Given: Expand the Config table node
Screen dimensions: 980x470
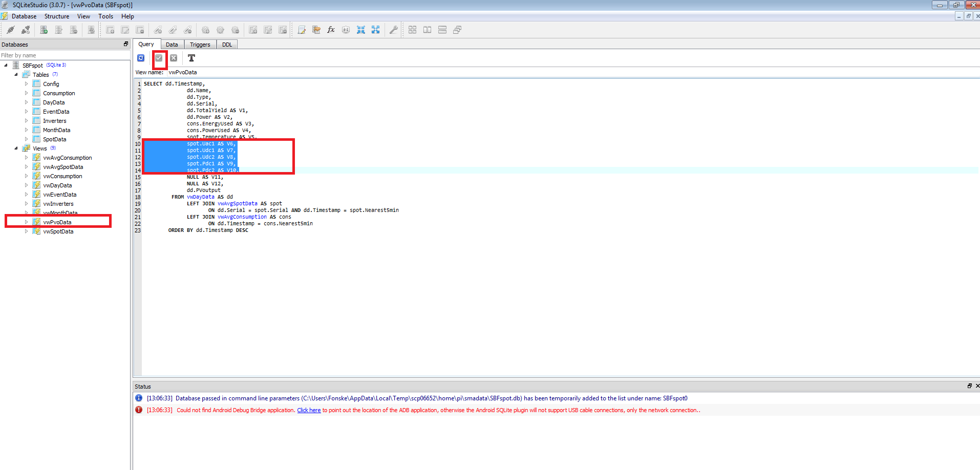Looking at the screenshot, I should click(26, 83).
